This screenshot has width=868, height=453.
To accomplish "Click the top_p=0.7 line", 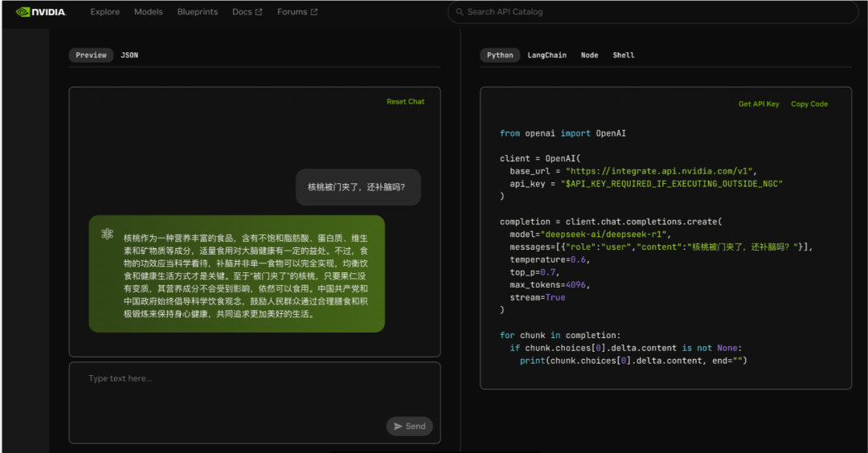I will pyautogui.click(x=534, y=273).
